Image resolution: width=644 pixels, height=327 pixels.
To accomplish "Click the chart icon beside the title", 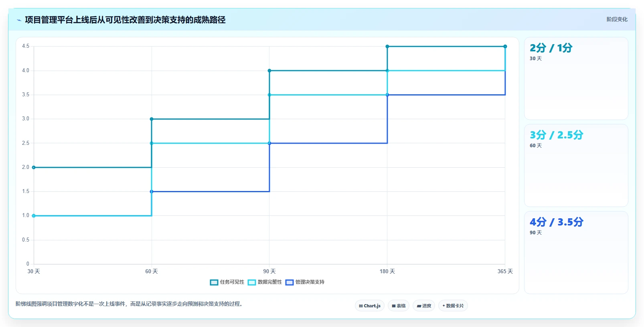I will (19, 20).
